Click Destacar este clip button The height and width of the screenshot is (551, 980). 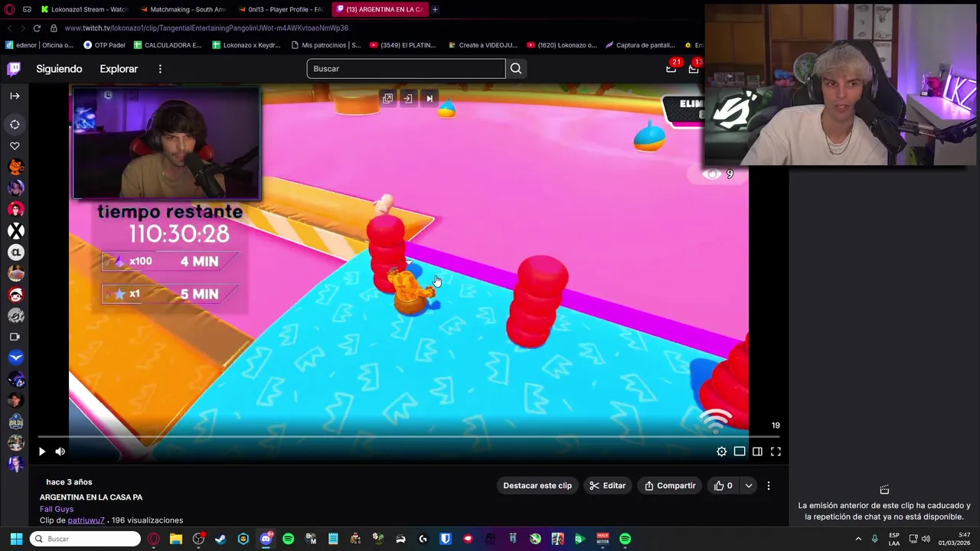[537, 485]
